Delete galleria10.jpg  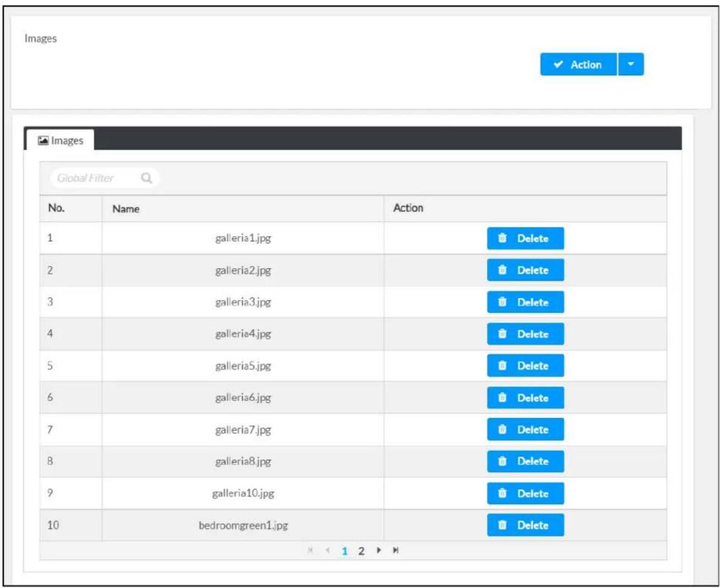pyautogui.click(x=525, y=494)
